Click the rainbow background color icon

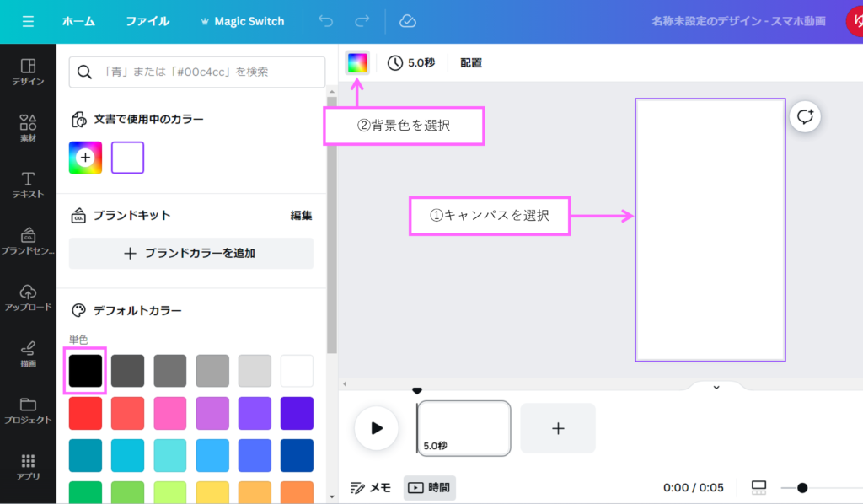point(357,62)
